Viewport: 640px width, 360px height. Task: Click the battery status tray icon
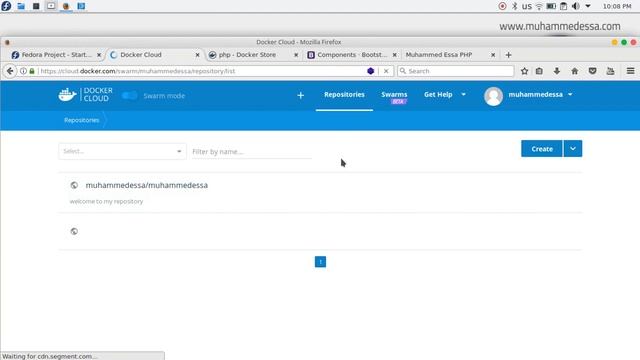click(551, 6)
